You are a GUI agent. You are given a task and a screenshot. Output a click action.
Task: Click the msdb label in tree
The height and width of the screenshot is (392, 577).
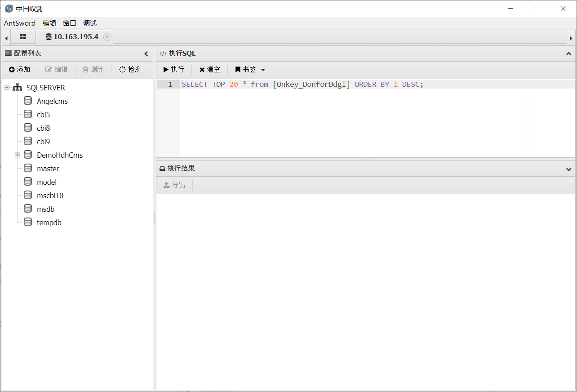click(x=46, y=209)
